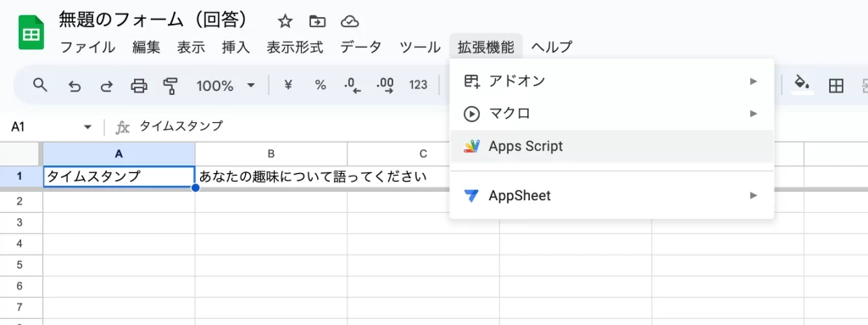Image resolution: width=868 pixels, height=325 pixels.
Task: Click the print icon
Action: (x=139, y=86)
